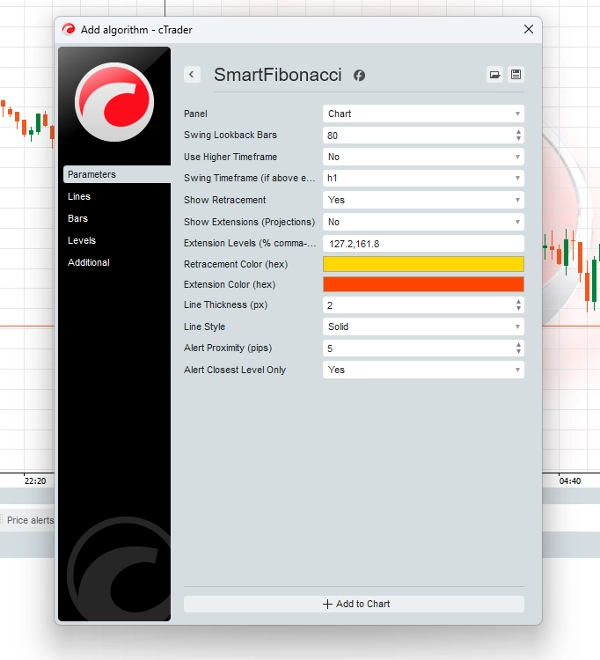The width and height of the screenshot is (600, 660).
Task: Increase Alert Proximity pips with up arrow
Action: point(518,345)
